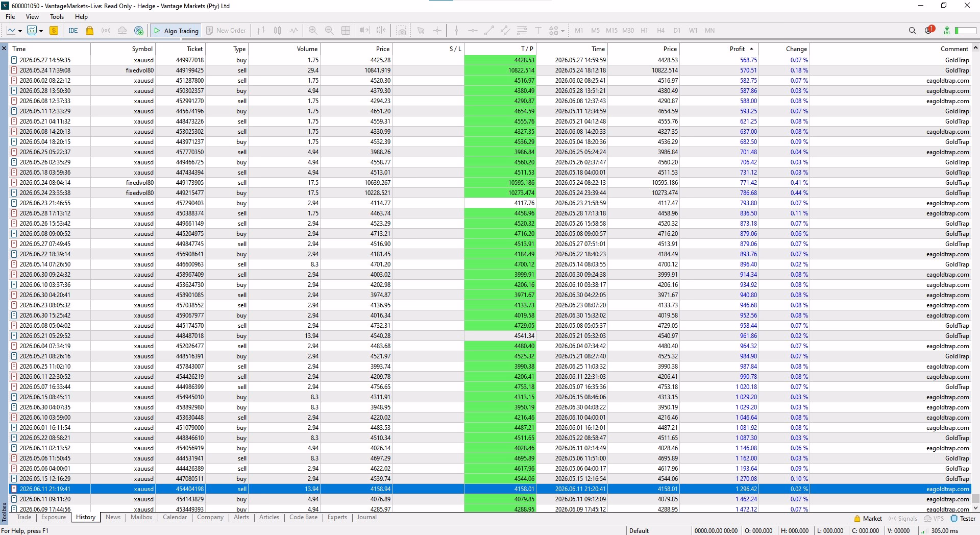Toggle Algo Trading on or off
The width and height of the screenshot is (980, 535).
click(x=176, y=31)
